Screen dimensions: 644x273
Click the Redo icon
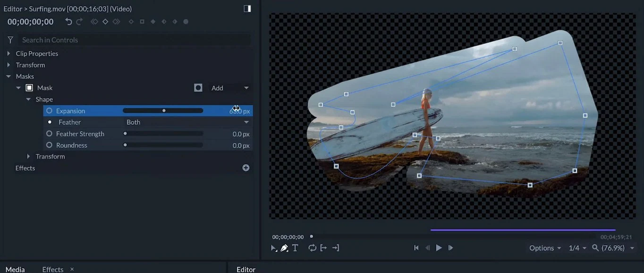click(79, 21)
